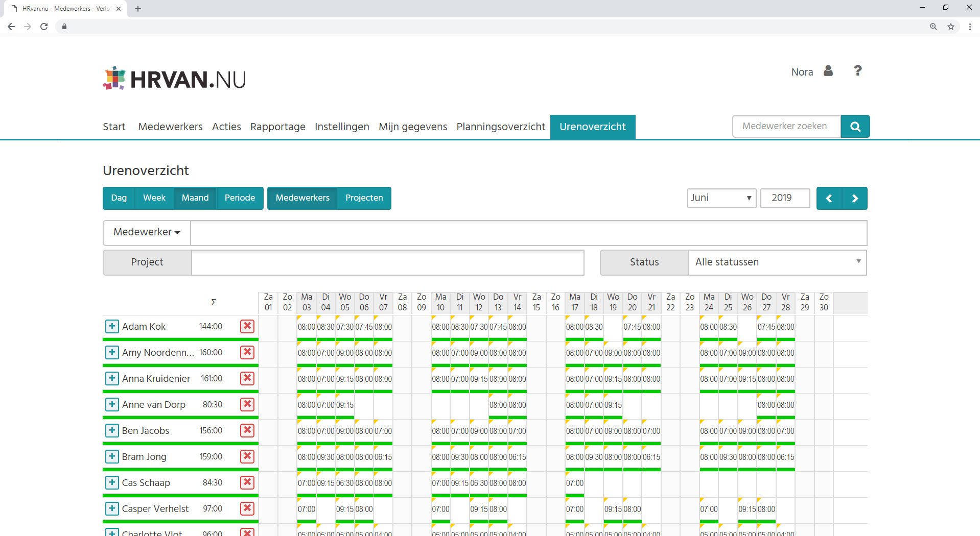Click Adam Kok total 144:00
Viewport: 980px width, 536px height.
coord(211,327)
